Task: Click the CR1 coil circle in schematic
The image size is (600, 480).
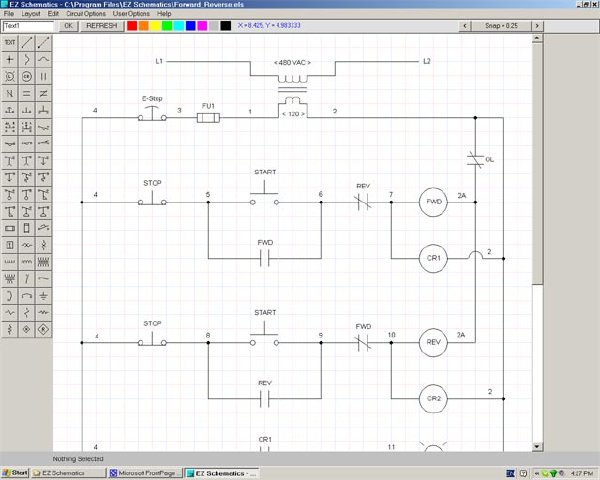Action: coord(433,258)
